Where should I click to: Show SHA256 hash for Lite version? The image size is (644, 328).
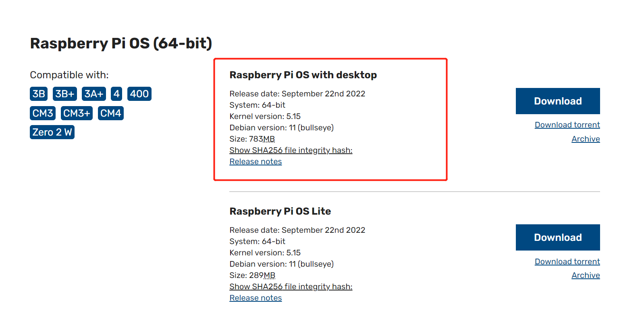pos(291,286)
